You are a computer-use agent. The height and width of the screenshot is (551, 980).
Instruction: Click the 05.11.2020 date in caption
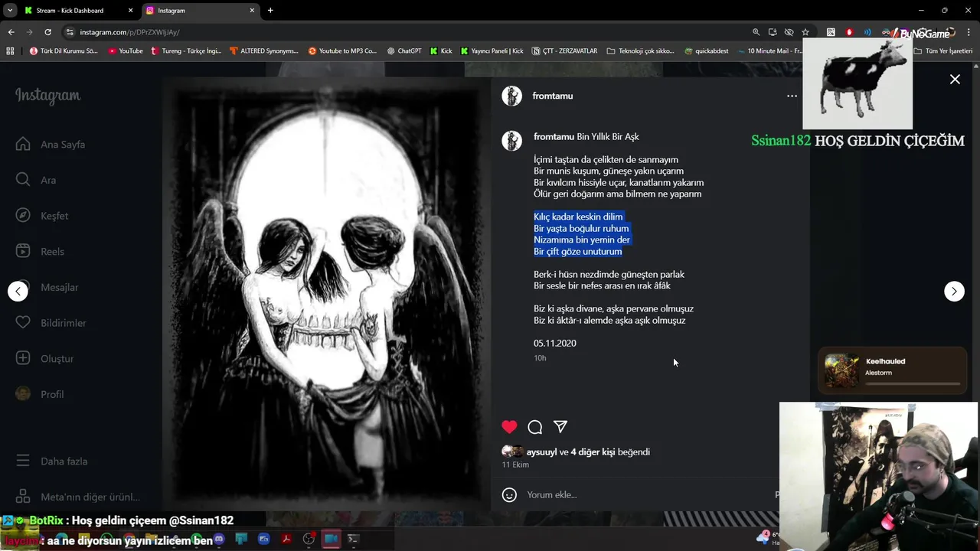point(555,344)
